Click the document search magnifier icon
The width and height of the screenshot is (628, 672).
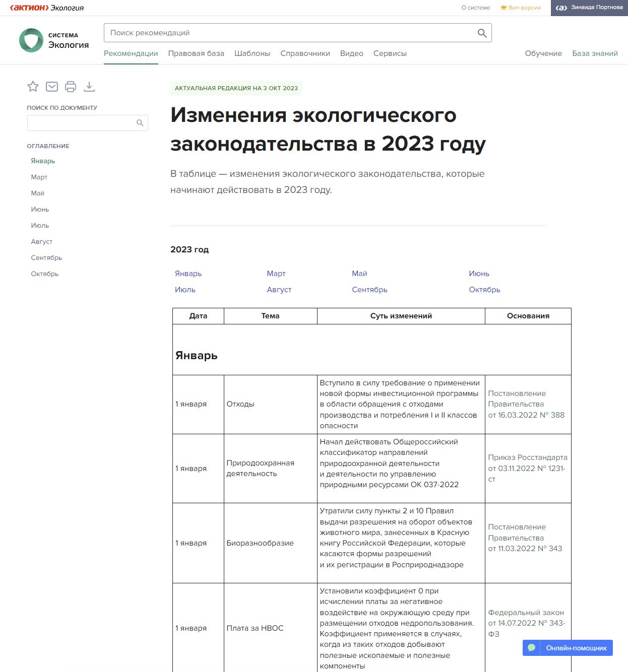[x=140, y=123]
